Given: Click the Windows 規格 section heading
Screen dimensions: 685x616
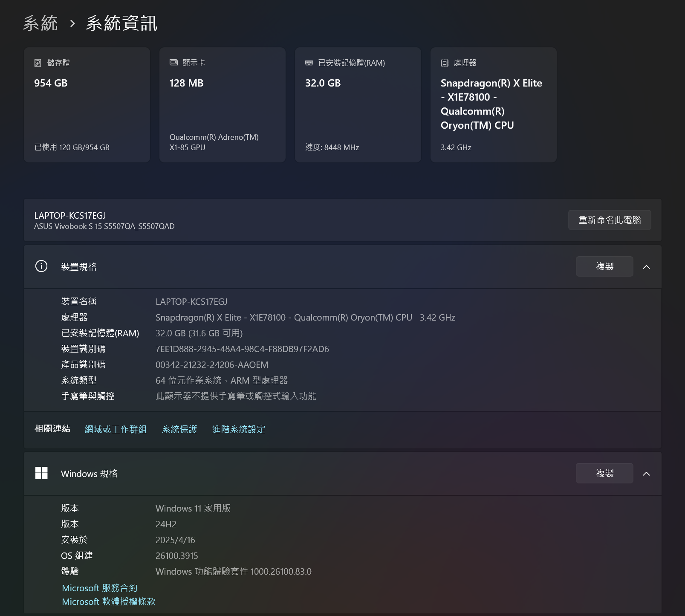Looking at the screenshot, I should click(89, 474).
